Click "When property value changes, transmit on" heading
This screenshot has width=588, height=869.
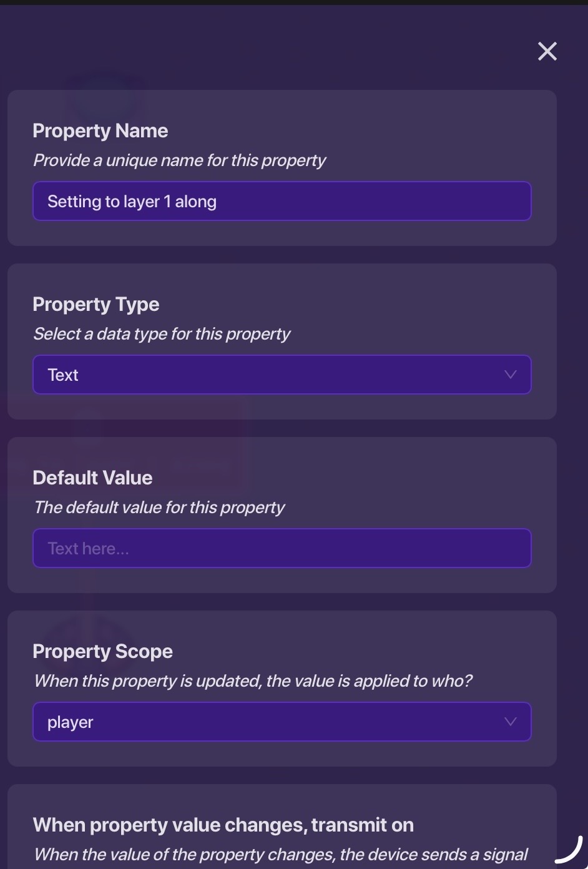pos(223,825)
